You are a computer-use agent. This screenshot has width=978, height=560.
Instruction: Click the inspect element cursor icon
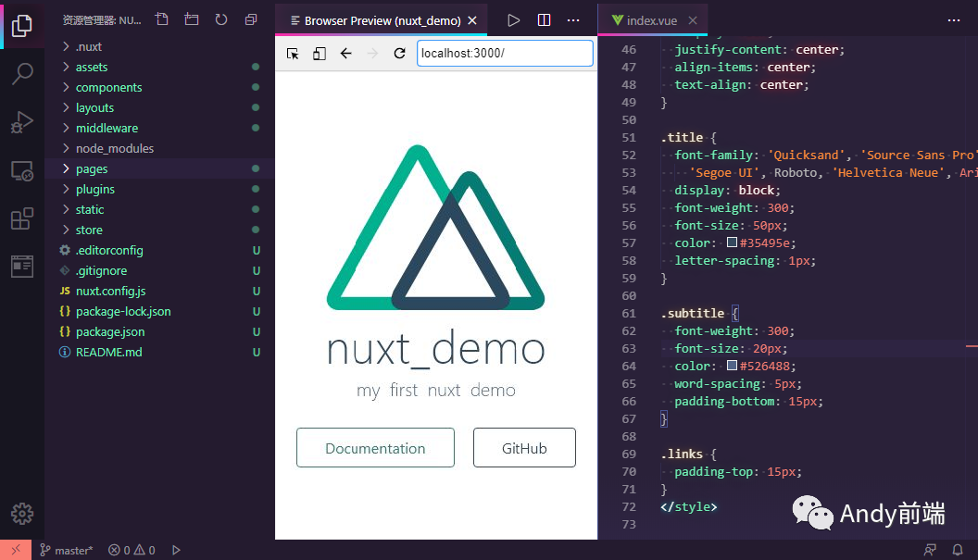tap(293, 54)
